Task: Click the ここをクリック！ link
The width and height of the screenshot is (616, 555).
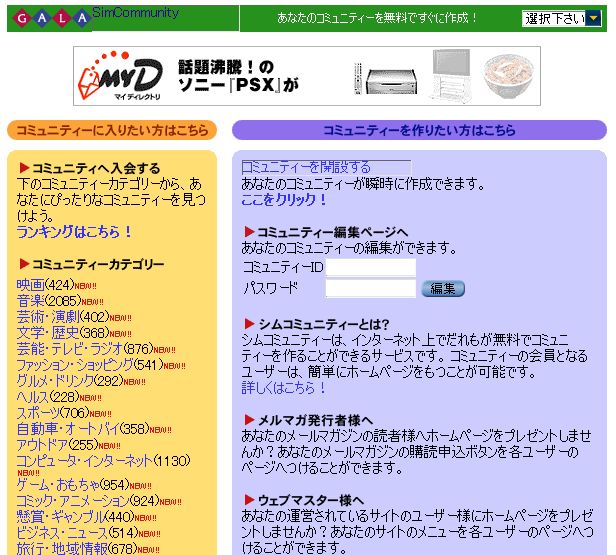Action: [x=284, y=200]
